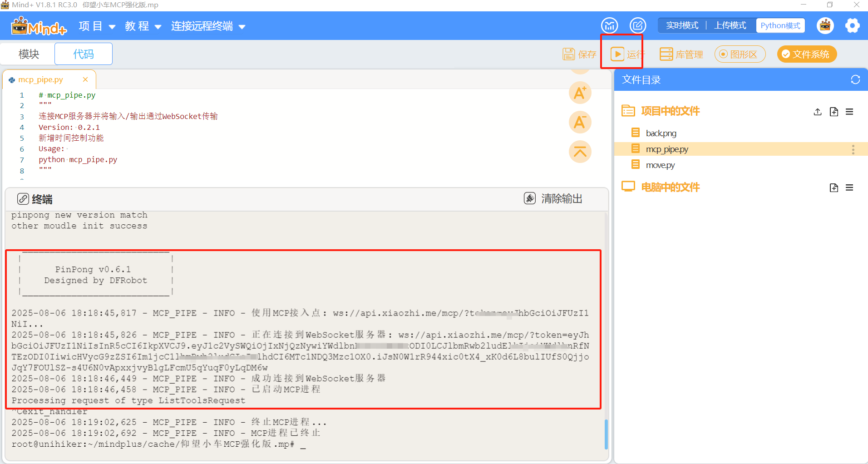Click code line 7 'python mcp_pipe.py'
The width and height of the screenshot is (868, 464).
tap(78, 160)
